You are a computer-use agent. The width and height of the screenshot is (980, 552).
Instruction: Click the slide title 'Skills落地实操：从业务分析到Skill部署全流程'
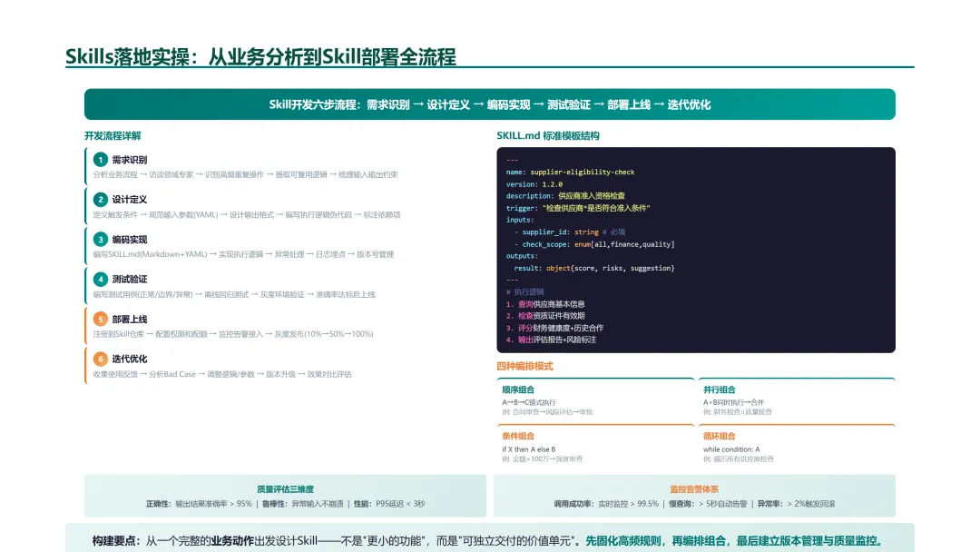[x=260, y=57]
